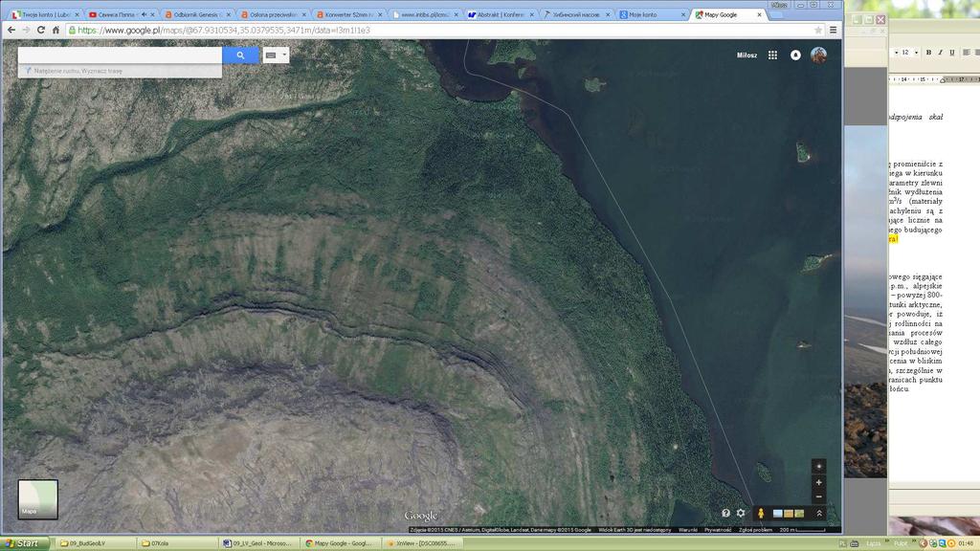Open Maps help question mark
This screenshot has width=980, height=551.
pos(725,513)
